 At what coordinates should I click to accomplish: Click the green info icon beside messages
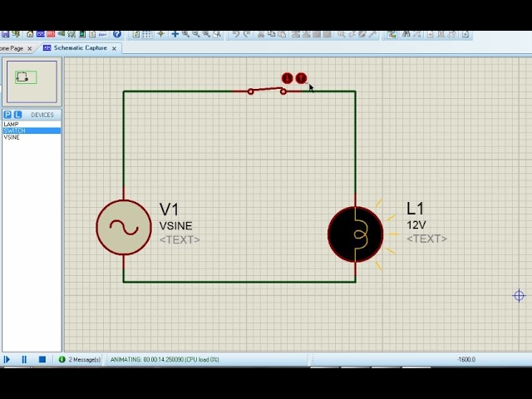point(62,359)
